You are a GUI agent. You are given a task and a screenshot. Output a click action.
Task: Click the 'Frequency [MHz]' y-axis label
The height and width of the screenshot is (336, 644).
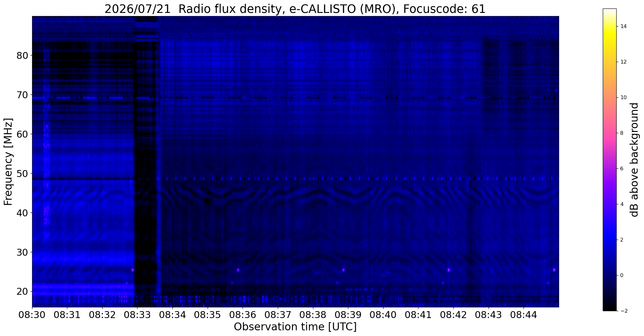(x=8, y=162)
